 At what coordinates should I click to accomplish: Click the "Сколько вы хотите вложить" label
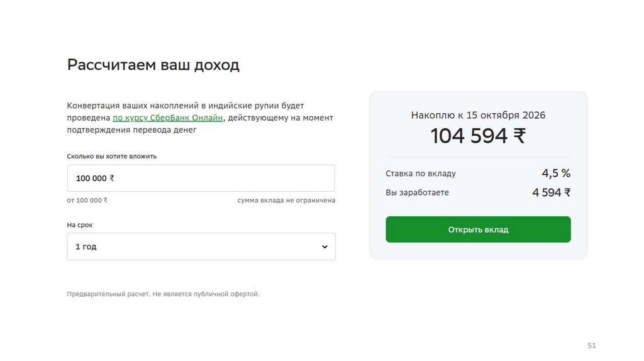coord(111,156)
